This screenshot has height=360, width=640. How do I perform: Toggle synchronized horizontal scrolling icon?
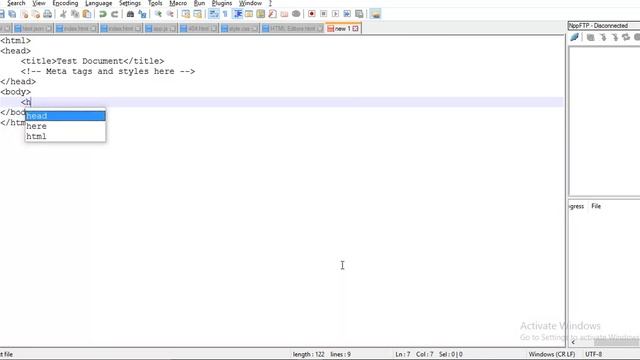(198, 14)
